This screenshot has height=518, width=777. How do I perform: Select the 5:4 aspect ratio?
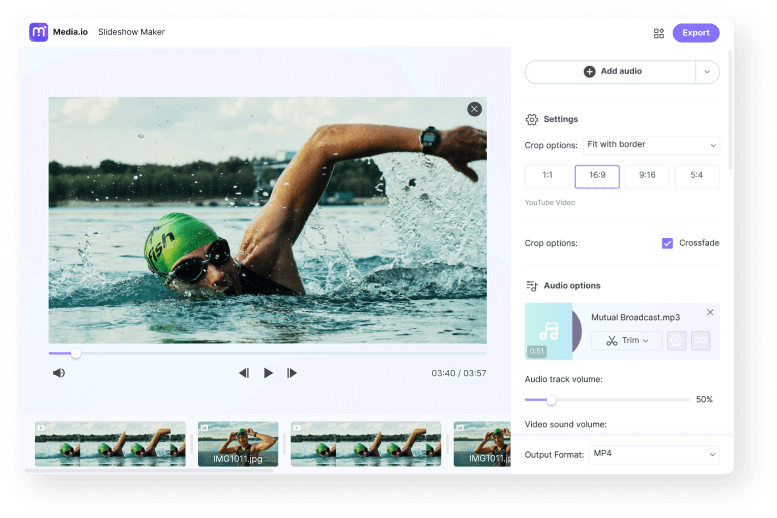696,176
